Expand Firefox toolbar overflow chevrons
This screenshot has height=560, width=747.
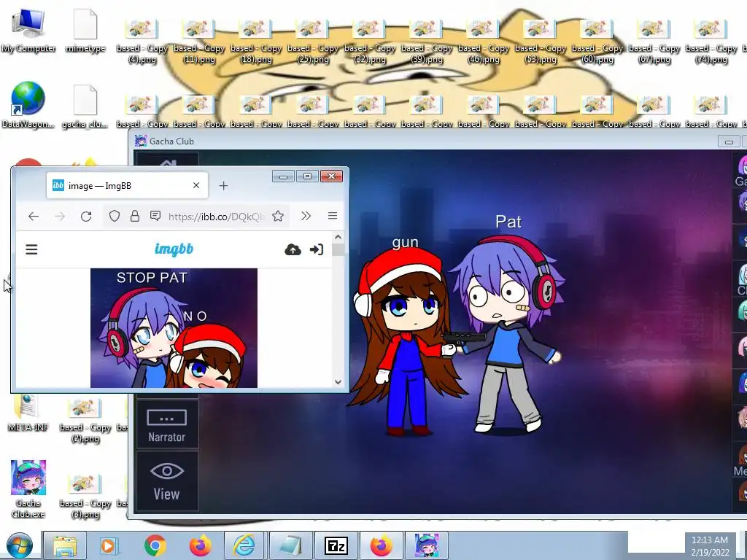[x=306, y=216]
